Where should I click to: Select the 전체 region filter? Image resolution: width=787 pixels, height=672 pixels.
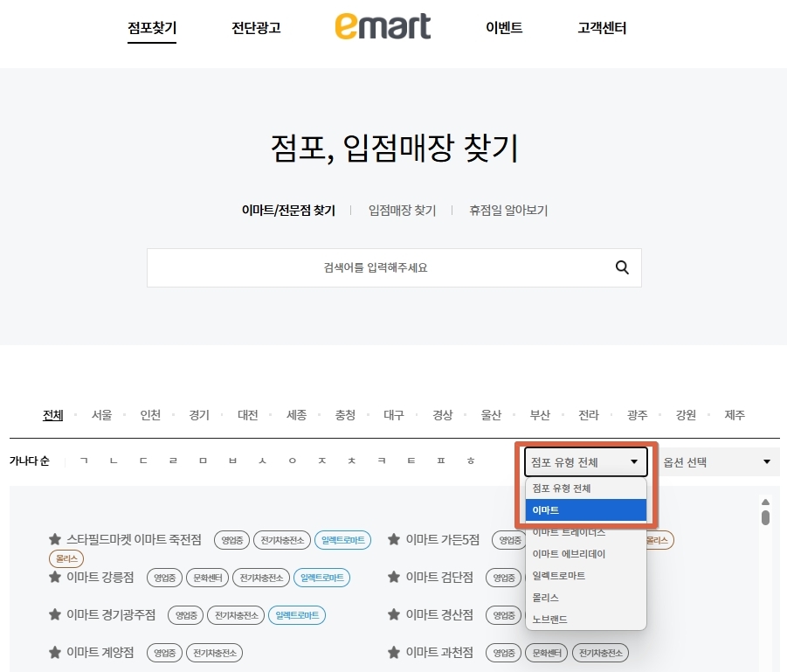(x=52, y=415)
